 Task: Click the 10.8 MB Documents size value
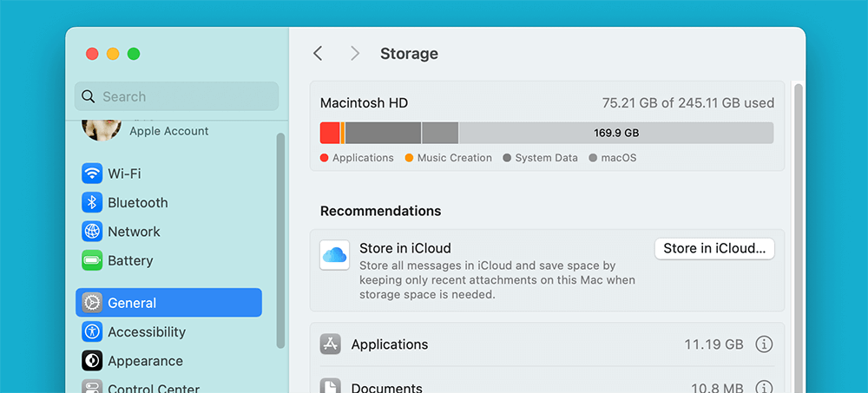point(717,387)
